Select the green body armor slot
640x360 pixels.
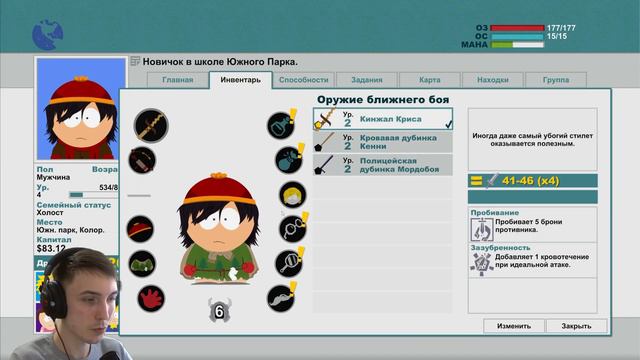[142, 264]
